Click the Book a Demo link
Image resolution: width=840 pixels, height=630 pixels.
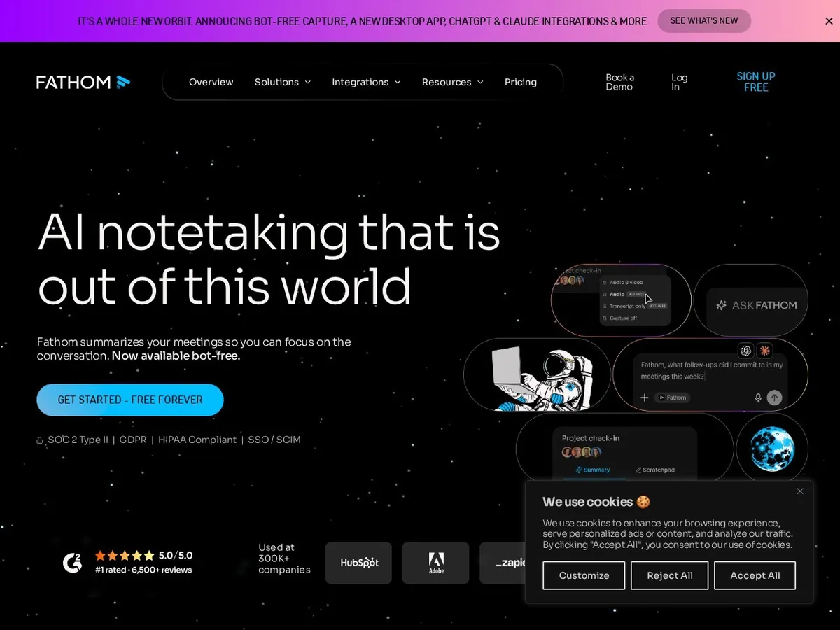click(620, 82)
